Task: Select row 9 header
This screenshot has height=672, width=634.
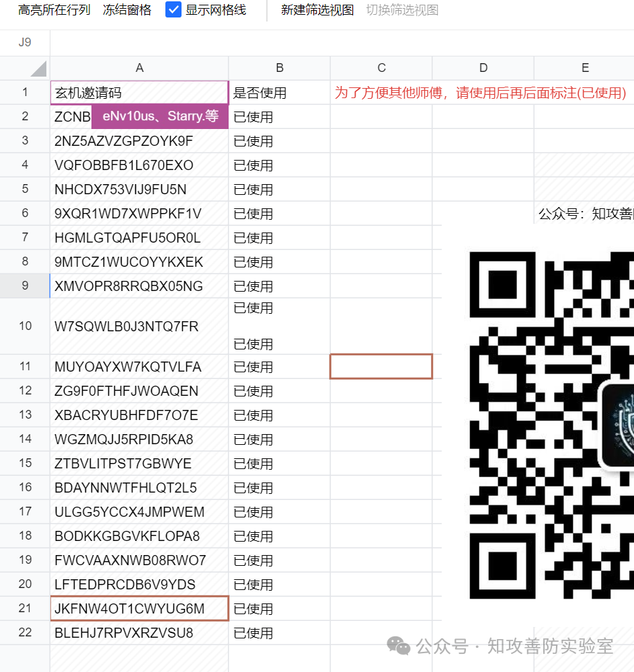Action: click(x=25, y=286)
